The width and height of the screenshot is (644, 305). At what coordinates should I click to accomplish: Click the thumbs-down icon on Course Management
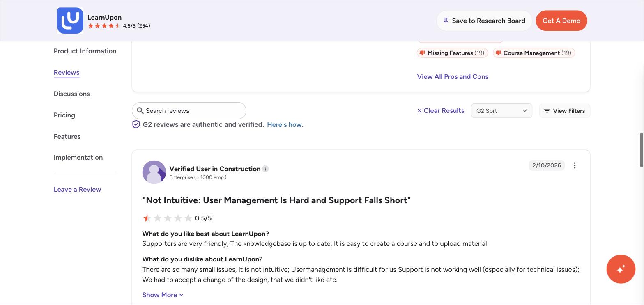(498, 53)
